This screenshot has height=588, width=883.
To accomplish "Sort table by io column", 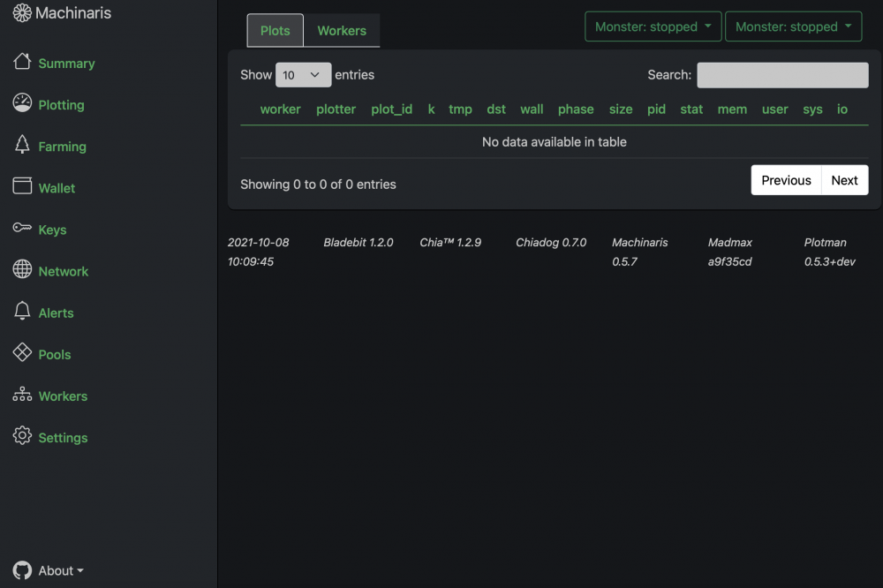I will pyautogui.click(x=841, y=109).
